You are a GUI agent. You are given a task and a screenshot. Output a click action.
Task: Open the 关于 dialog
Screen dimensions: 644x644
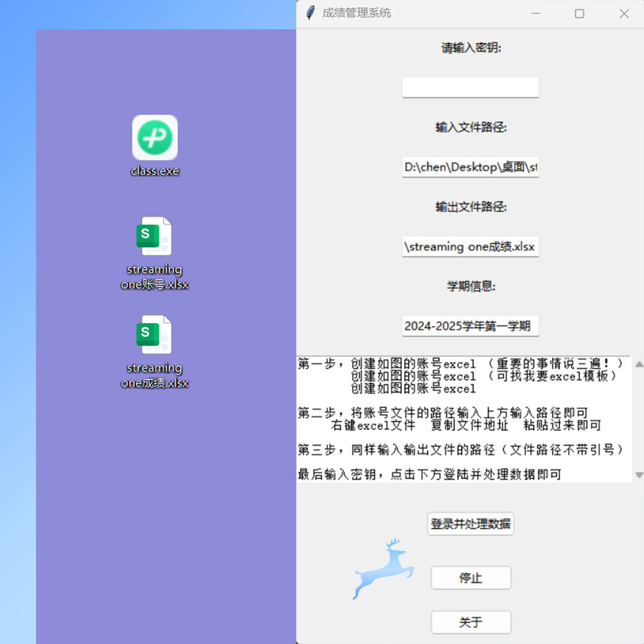click(x=470, y=622)
